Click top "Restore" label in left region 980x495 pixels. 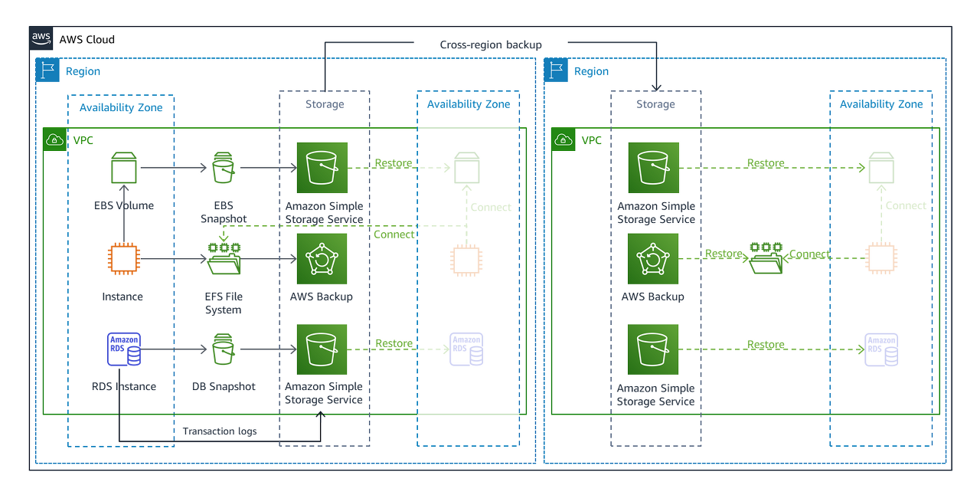[x=394, y=163]
